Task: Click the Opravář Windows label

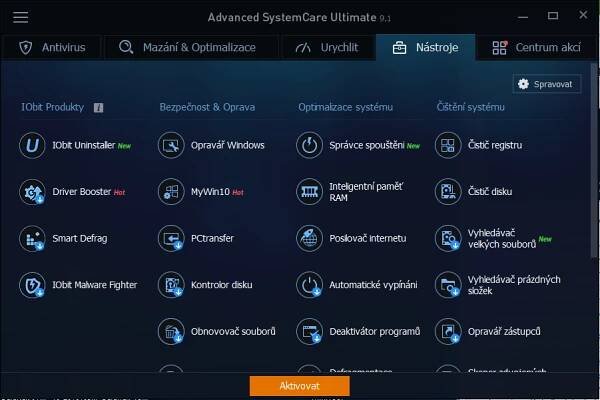Action: click(x=228, y=145)
